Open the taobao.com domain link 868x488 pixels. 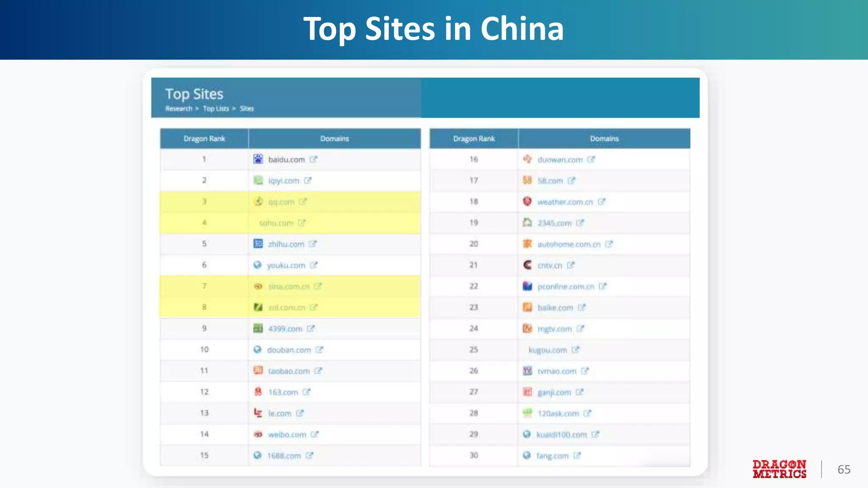coord(289,372)
